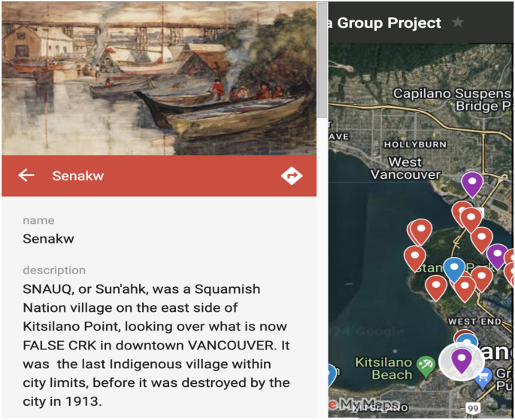This screenshot has width=515, height=420.
Task: Open the Senakw watercolor painting image
Action: [x=159, y=79]
